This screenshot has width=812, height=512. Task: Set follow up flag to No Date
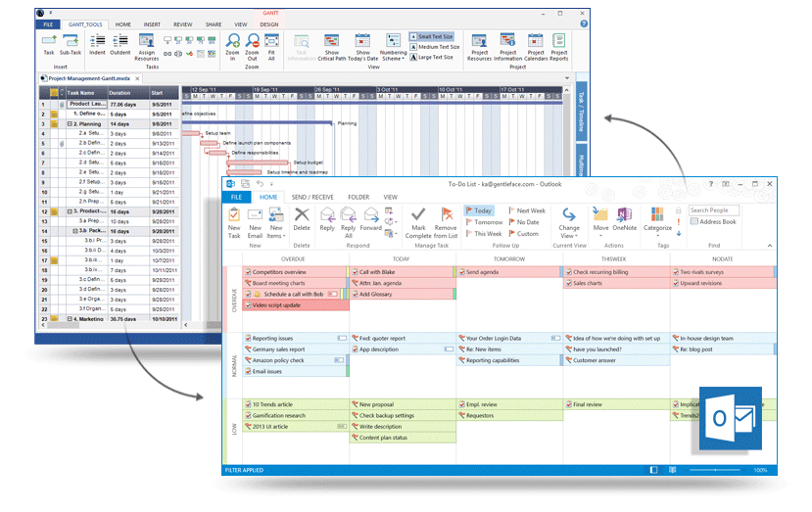[x=524, y=222]
